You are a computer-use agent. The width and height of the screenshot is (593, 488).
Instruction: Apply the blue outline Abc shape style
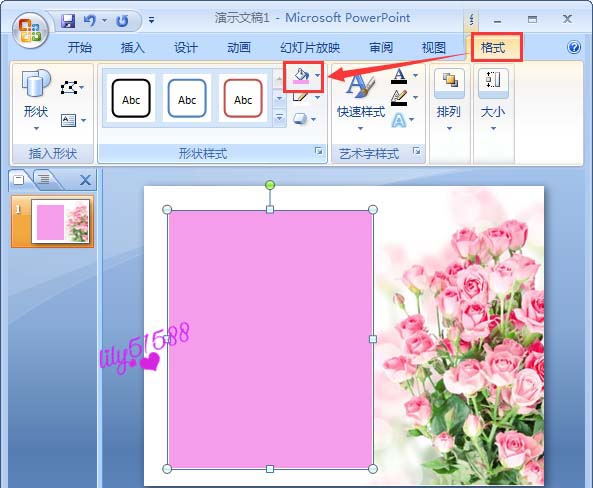(187, 98)
